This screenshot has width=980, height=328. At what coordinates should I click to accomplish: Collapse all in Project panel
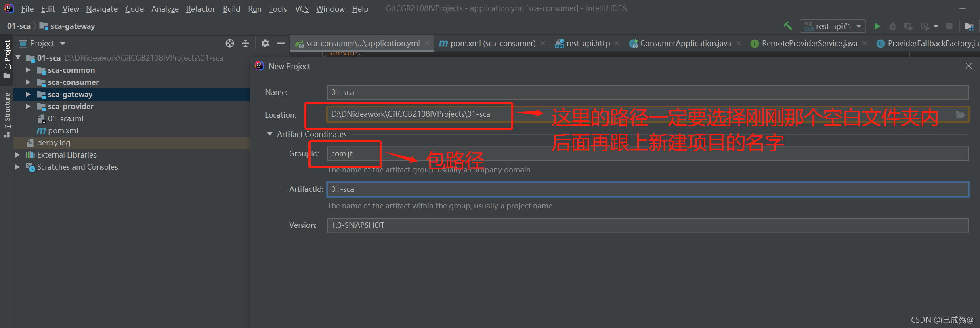coord(246,43)
